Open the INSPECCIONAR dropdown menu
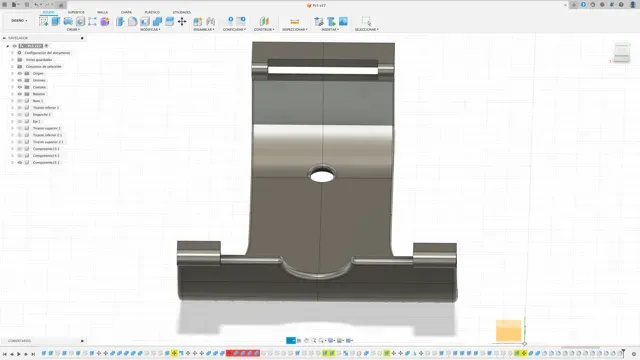This screenshot has height=360, width=640. point(295,30)
